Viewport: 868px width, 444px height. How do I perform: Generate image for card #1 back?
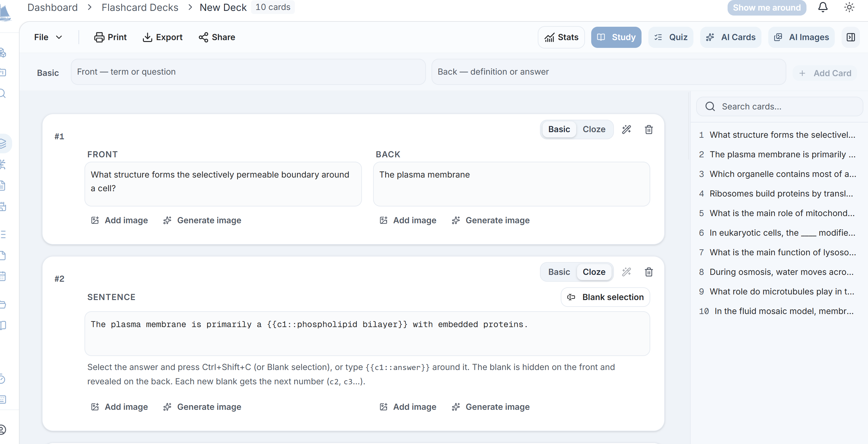(x=491, y=220)
